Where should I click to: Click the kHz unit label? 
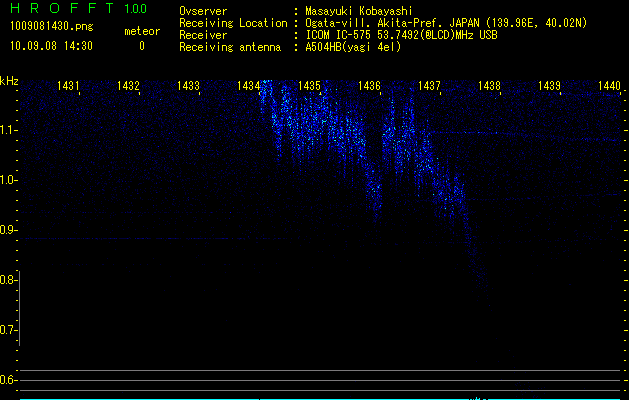point(9,81)
